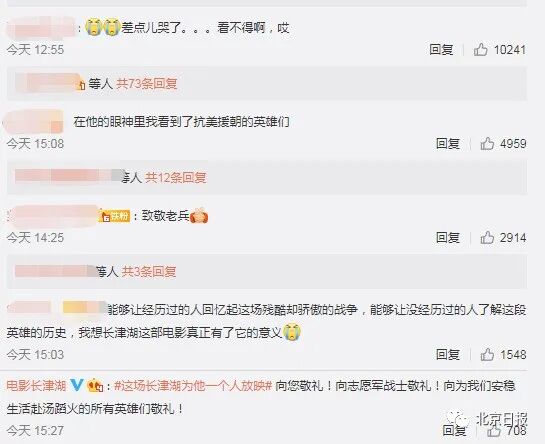Click the 铁粉 fan badge icon
545x444 pixels.
coord(114,216)
